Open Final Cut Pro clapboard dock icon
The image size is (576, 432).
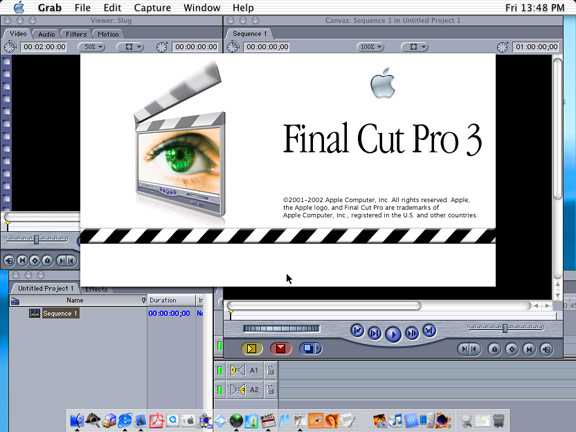click(267, 421)
